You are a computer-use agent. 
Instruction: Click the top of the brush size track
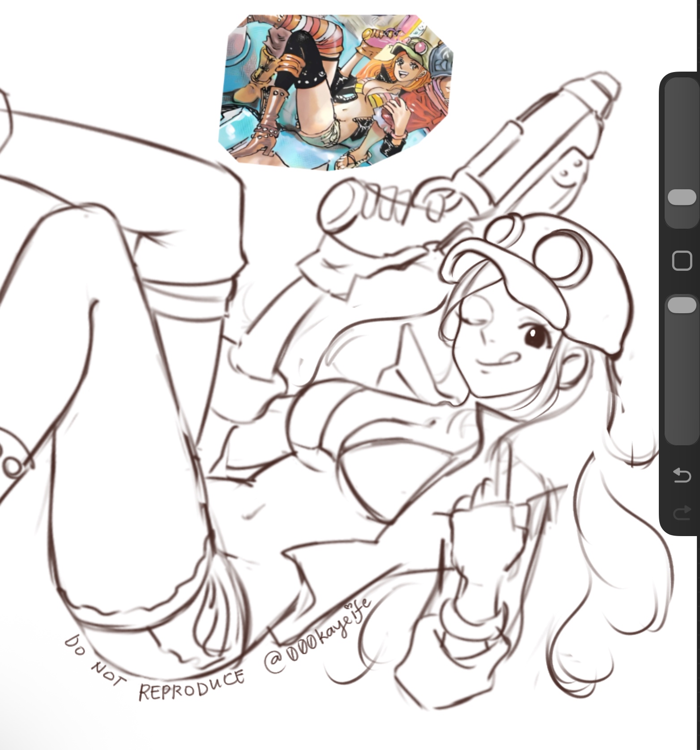682,89
